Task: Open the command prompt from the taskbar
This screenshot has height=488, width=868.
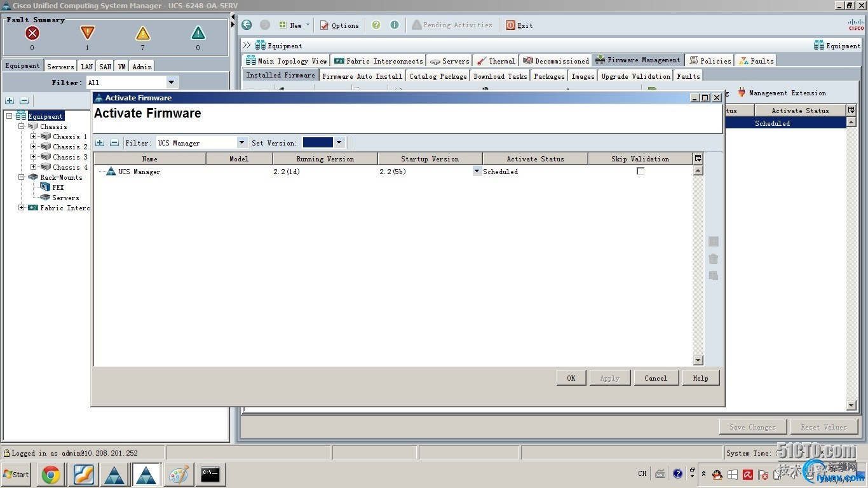Action: coord(210,475)
